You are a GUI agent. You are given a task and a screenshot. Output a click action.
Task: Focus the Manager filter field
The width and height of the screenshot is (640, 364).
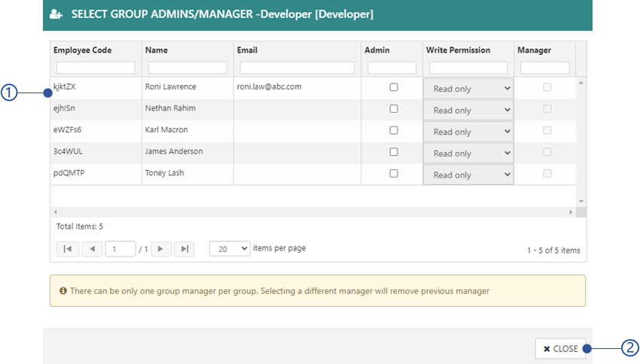click(x=545, y=68)
